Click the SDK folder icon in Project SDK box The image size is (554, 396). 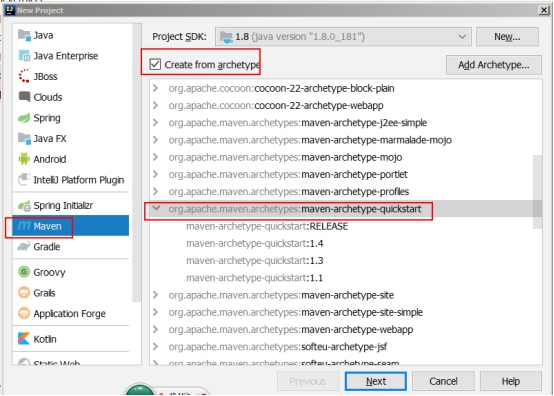226,37
